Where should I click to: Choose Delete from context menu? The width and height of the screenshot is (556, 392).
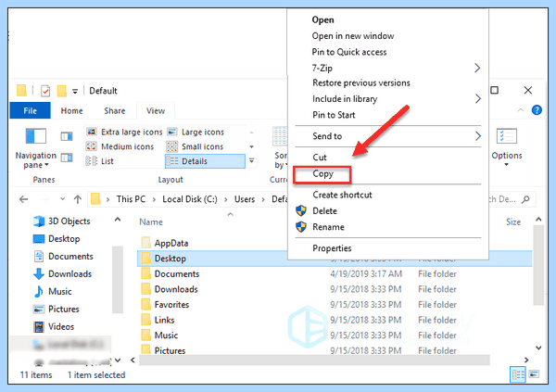[325, 210]
